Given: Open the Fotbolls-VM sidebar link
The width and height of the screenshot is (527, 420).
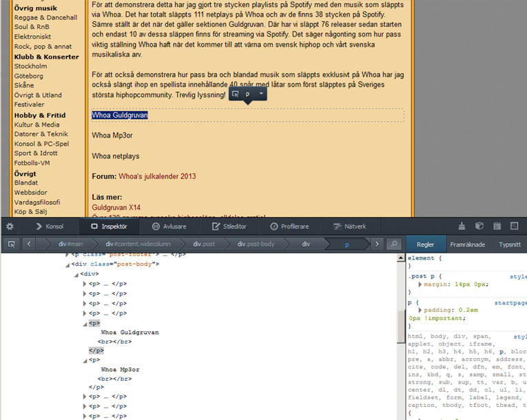Looking at the screenshot, I should (32, 163).
